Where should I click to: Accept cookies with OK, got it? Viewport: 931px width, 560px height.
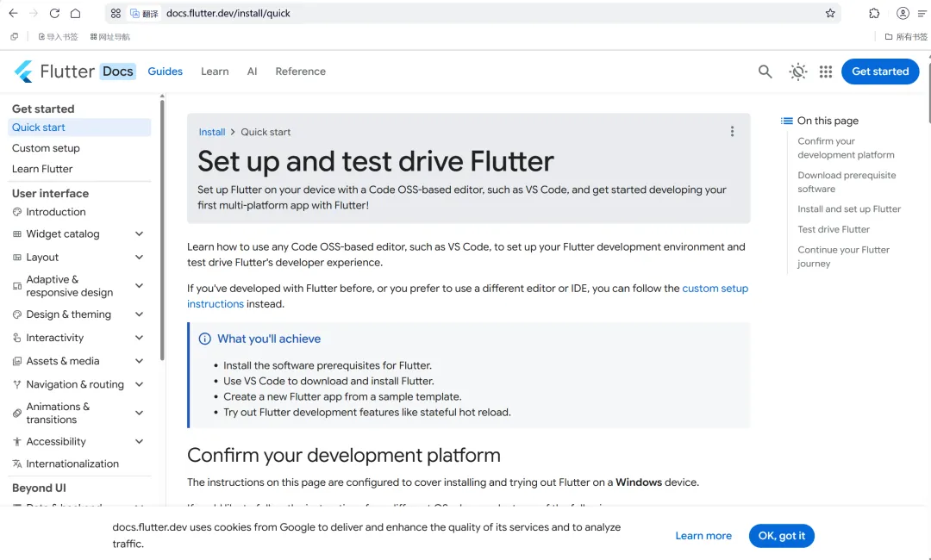point(781,536)
